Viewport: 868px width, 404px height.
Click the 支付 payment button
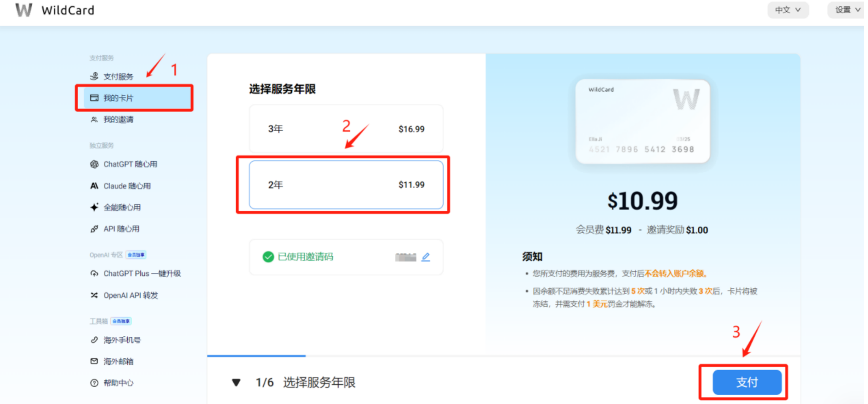[746, 382]
